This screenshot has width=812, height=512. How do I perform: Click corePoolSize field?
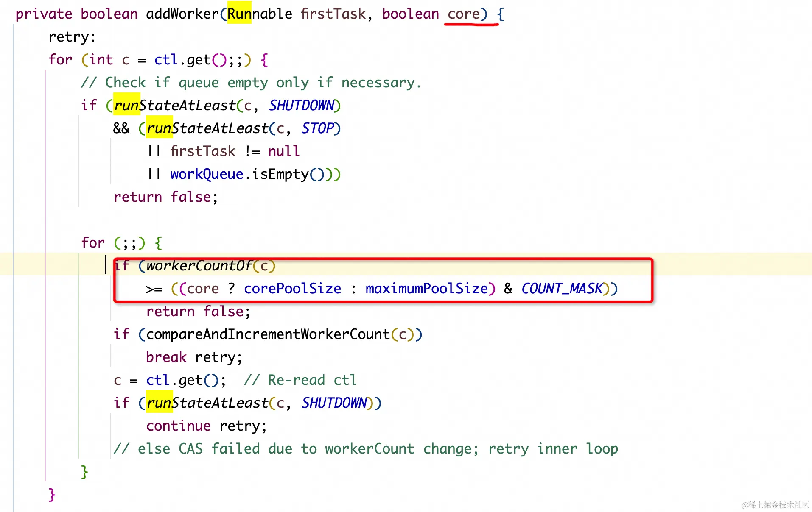(x=293, y=289)
